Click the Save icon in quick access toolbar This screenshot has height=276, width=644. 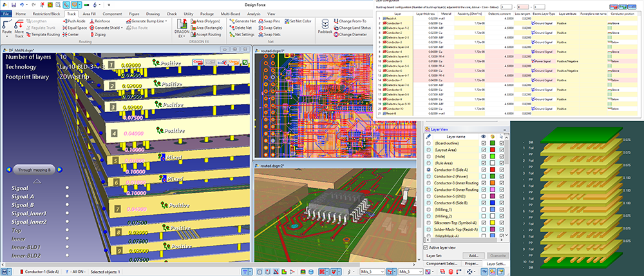13,4
